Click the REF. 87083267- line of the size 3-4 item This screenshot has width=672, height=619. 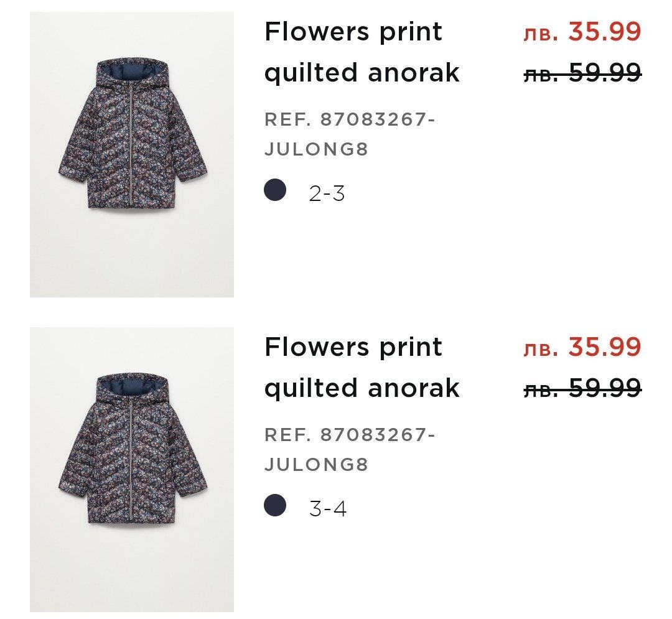[x=350, y=435]
